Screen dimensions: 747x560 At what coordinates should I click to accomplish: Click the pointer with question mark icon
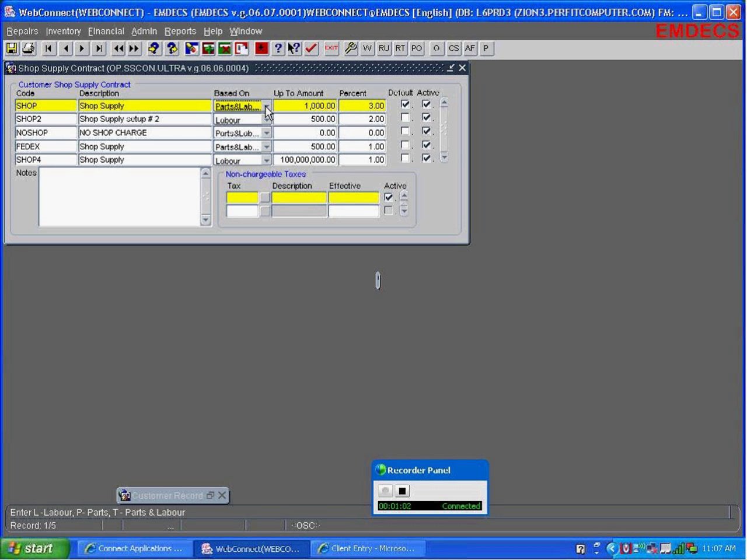click(294, 48)
